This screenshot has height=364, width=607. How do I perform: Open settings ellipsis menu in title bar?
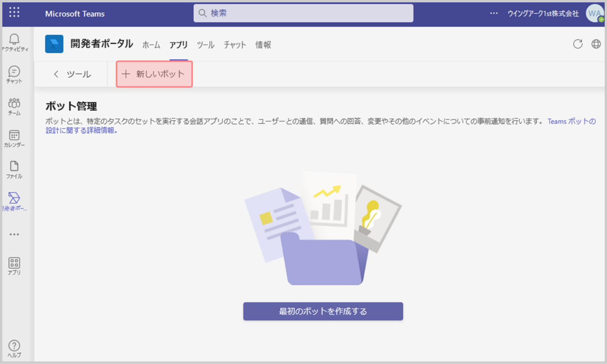coord(494,13)
